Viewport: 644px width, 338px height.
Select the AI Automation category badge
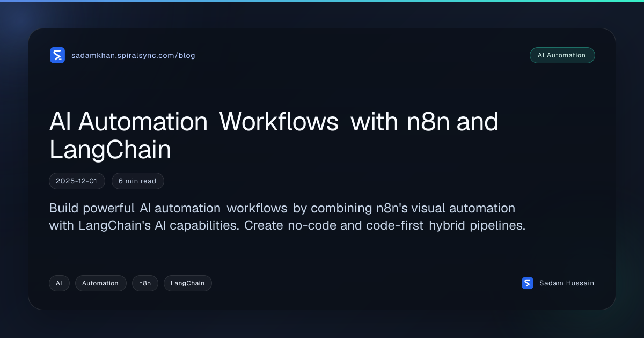[562, 55]
